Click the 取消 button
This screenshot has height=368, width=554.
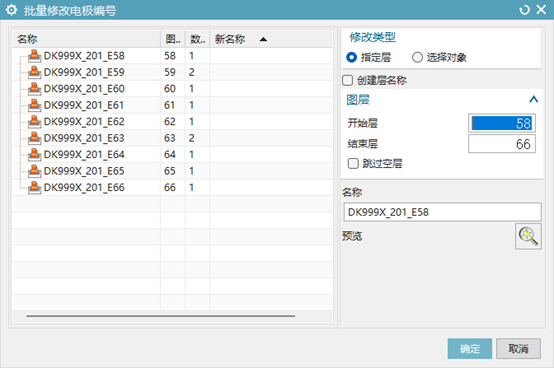518,349
